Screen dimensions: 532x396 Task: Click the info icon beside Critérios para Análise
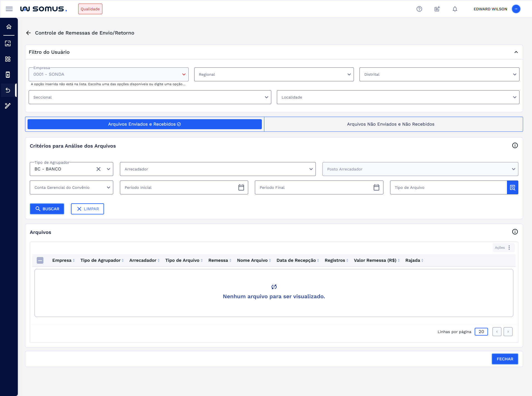pos(515,145)
